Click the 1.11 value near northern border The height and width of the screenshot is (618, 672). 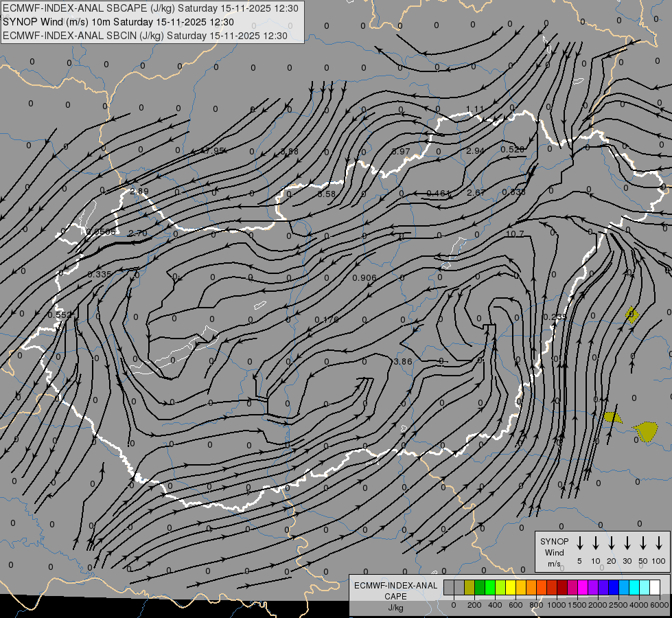474,109
